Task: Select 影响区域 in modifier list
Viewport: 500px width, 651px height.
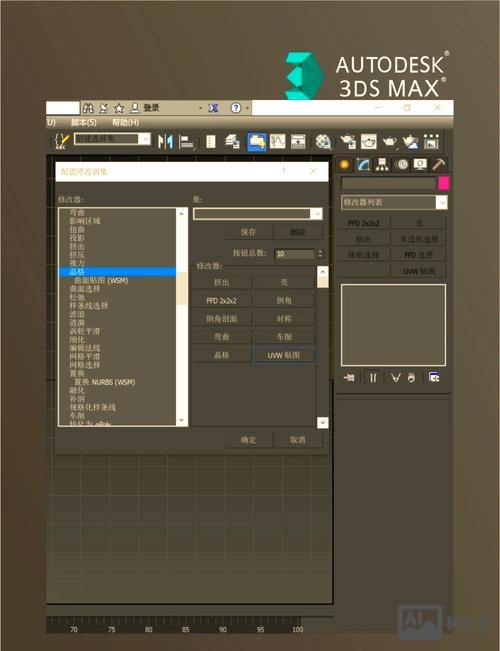Action: click(x=85, y=221)
